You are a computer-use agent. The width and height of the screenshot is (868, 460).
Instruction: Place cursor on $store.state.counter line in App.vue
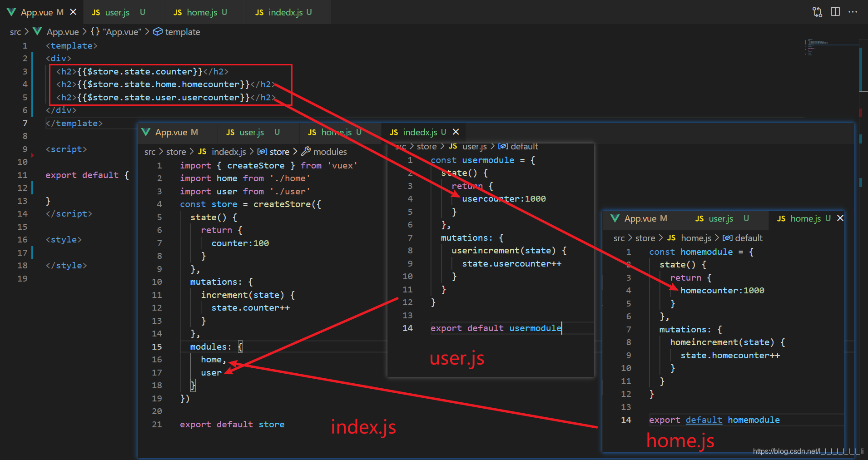142,72
